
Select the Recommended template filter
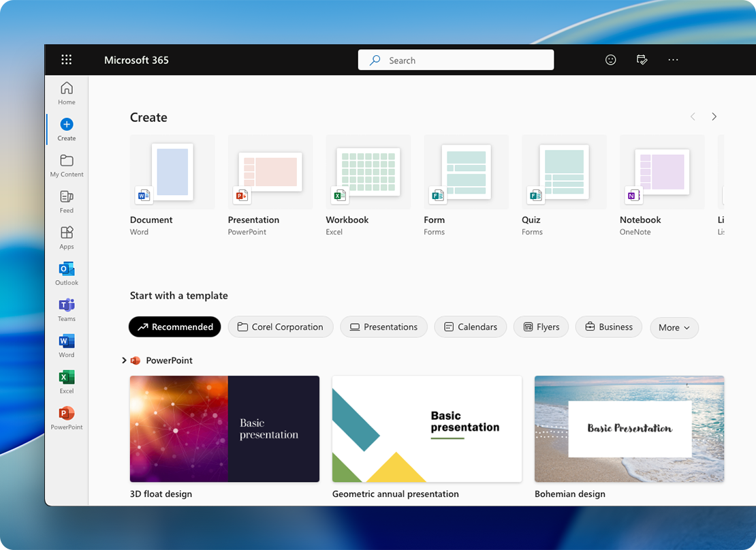tap(175, 327)
